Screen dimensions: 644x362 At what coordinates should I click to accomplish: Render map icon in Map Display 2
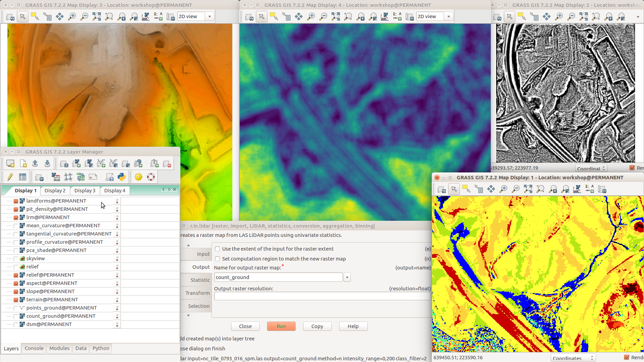click(x=497, y=16)
